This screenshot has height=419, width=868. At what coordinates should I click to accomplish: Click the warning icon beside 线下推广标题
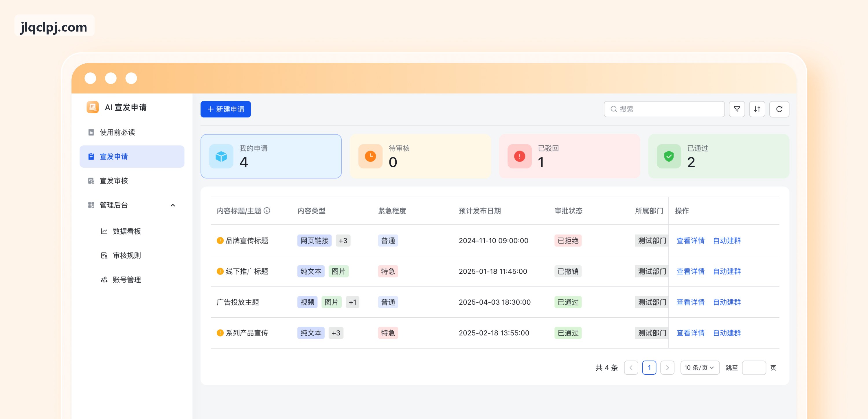220,271
